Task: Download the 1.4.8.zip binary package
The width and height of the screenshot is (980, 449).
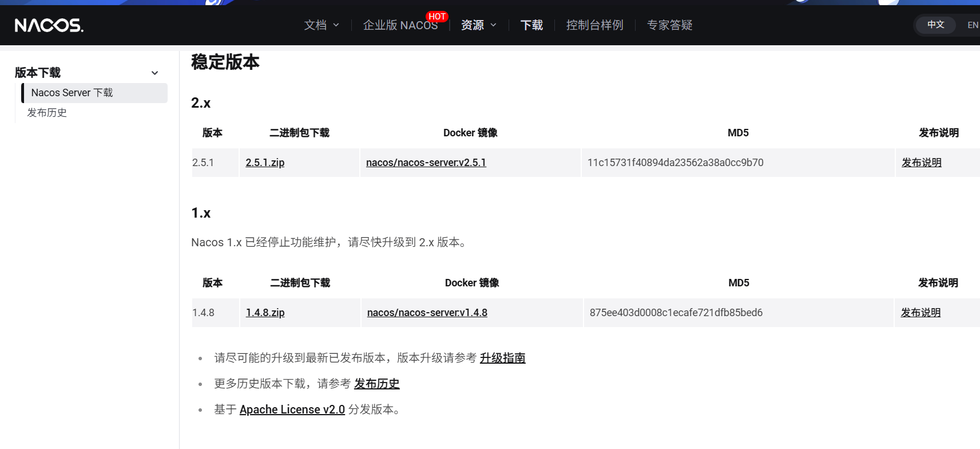Action: point(265,313)
